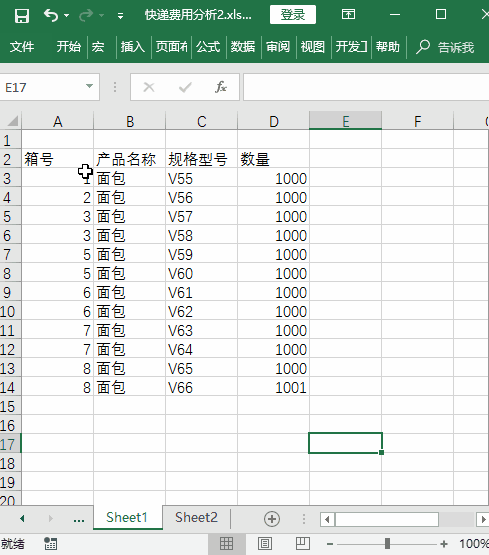
Task: Switch to the 开始 ribbon tab
Action: tap(69, 47)
